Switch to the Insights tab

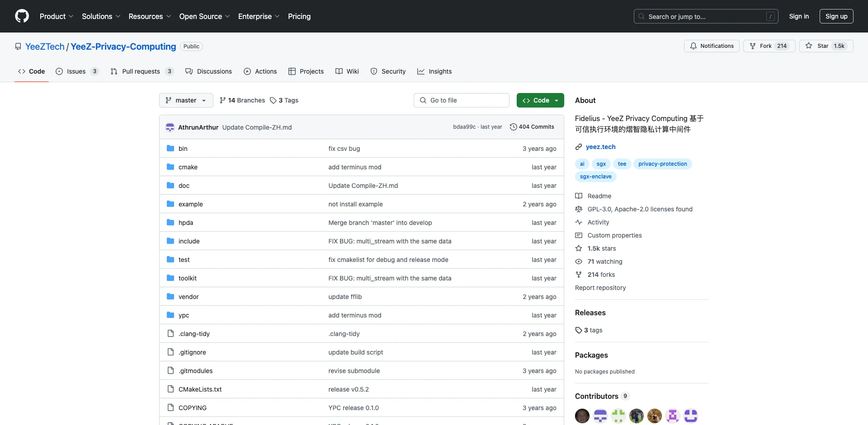coord(434,71)
